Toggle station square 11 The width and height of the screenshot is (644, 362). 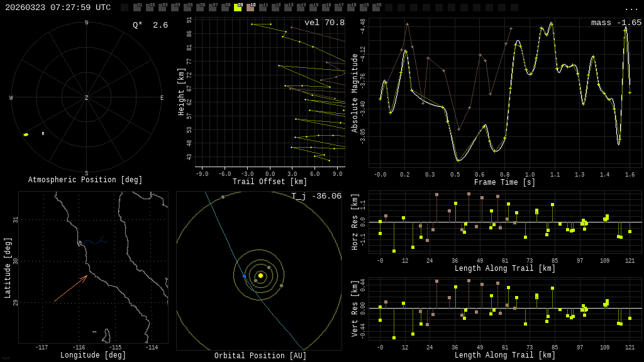tap(263, 8)
